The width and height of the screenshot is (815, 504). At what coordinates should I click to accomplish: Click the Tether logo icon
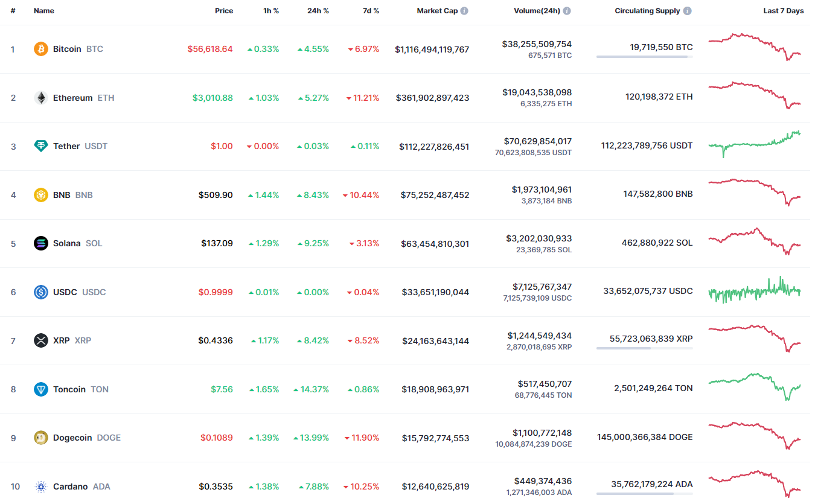tap(41, 146)
